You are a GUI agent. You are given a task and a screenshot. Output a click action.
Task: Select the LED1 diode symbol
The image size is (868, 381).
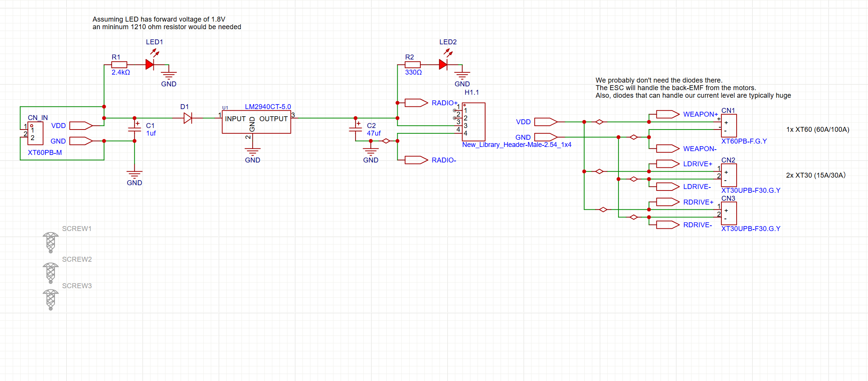[150, 65]
